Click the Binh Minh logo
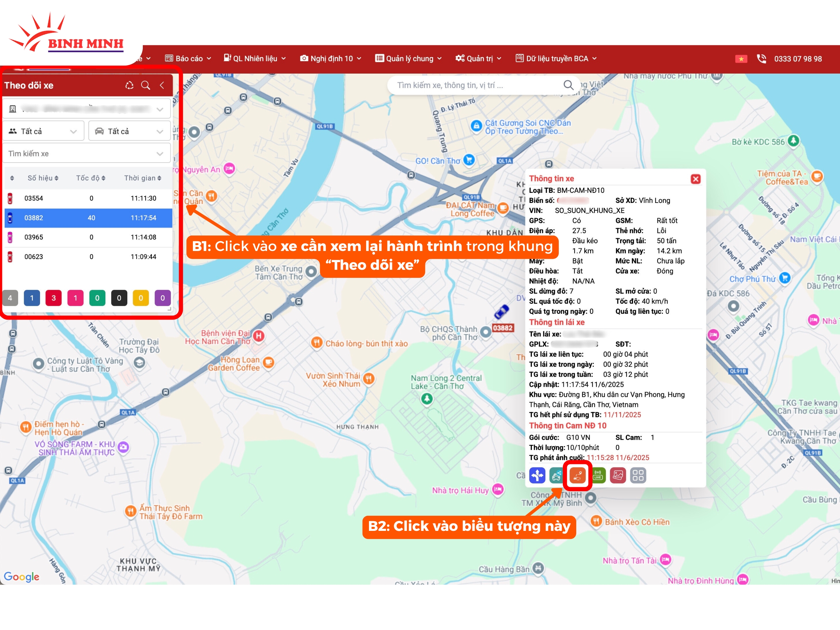Viewport: 840px width, 630px height. click(67, 33)
